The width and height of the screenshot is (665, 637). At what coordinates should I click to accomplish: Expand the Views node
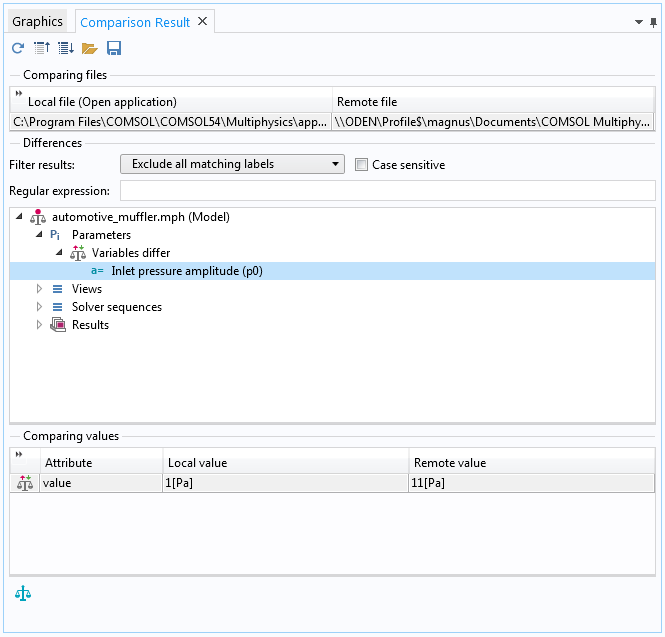tap(39, 289)
